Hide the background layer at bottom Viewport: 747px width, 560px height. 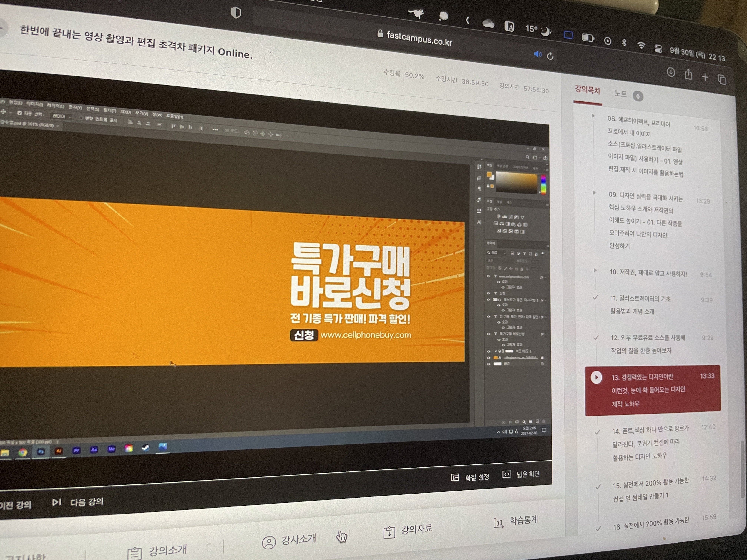click(488, 364)
